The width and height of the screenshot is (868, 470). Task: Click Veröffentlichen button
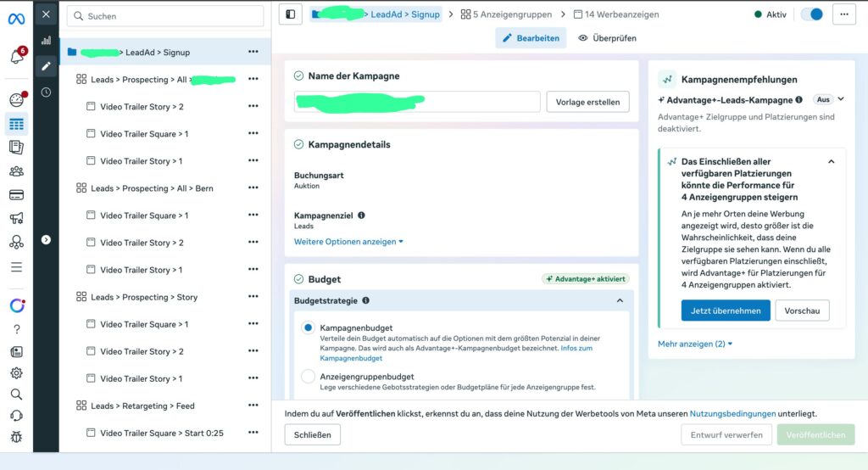[x=815, y=434]
